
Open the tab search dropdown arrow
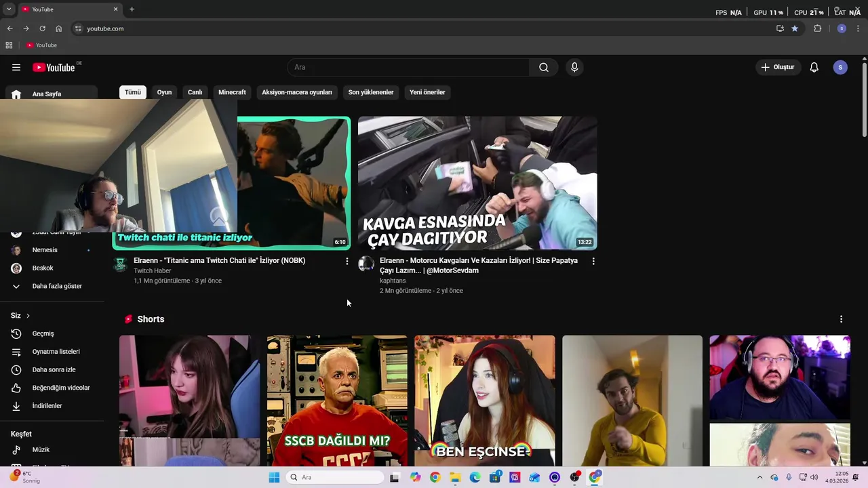click(9, 9)
